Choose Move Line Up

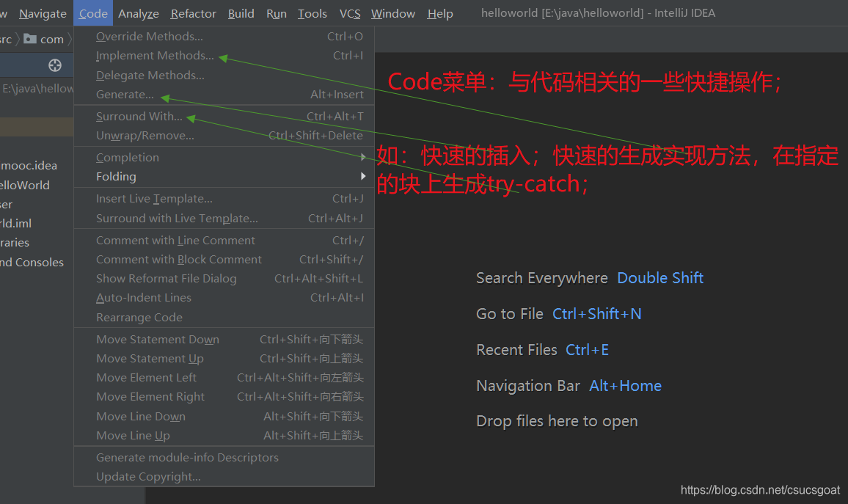point(224,435)
